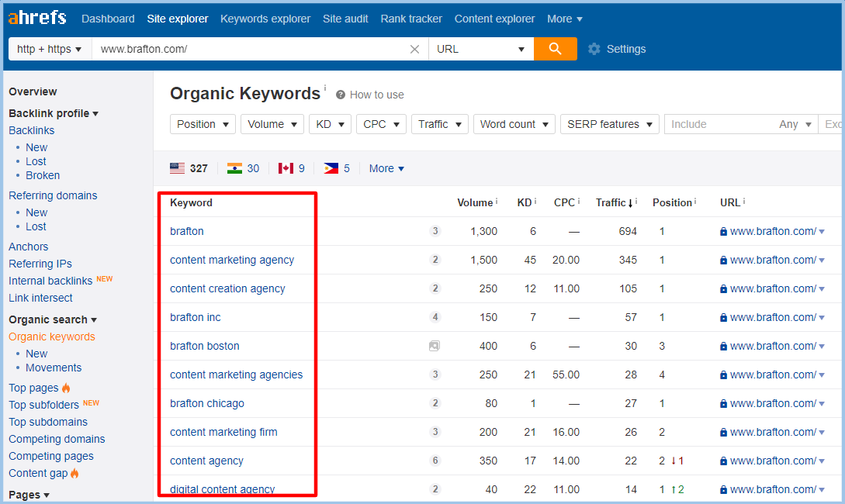Click the info icon next to CPC header

[579, 202]
